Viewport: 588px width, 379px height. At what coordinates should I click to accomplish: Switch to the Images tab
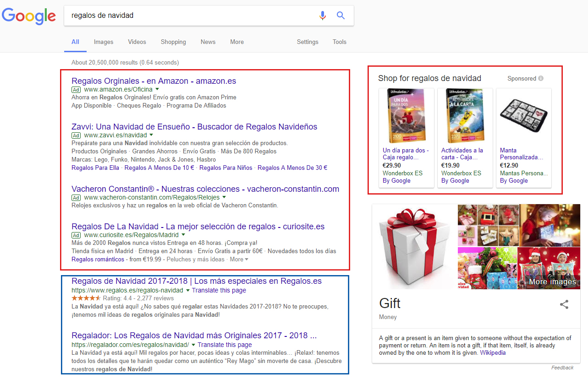pos(104,42)
